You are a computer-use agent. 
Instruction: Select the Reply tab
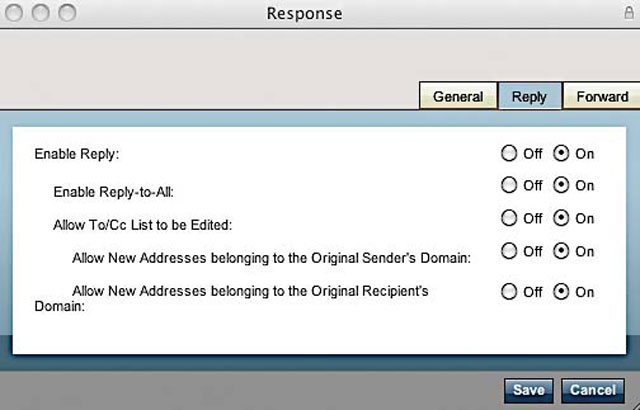click(529, 96)
